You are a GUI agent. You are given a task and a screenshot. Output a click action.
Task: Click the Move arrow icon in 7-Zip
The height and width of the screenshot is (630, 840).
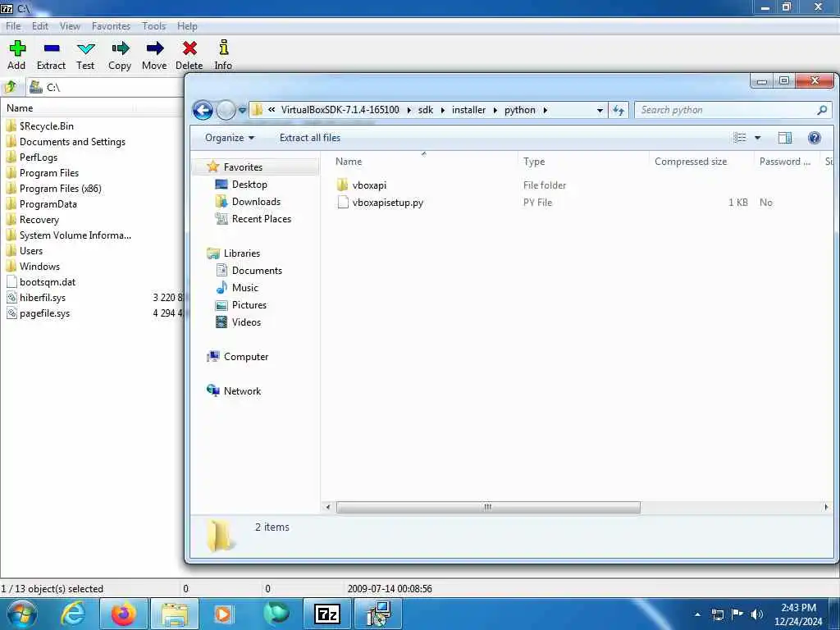point(155,48)
